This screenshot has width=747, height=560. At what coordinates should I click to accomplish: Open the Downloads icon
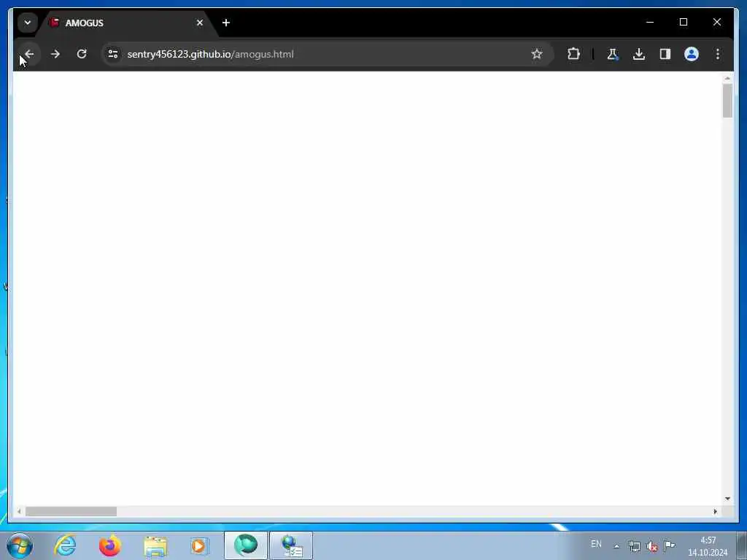(639, 54)
